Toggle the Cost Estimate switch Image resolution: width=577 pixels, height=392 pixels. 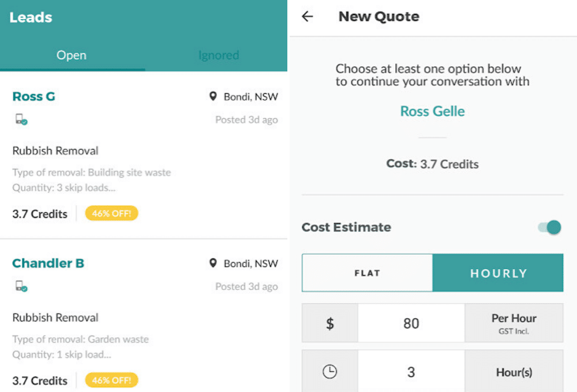click(550, 227)
